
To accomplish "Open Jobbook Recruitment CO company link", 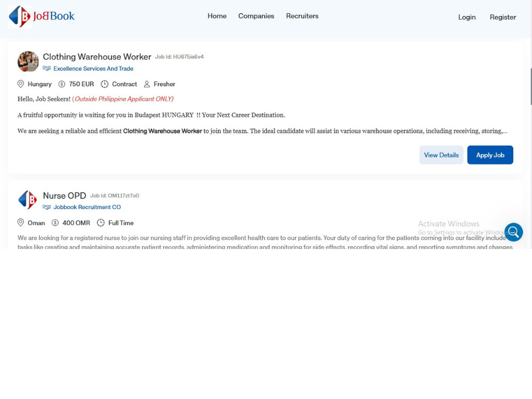I will (x=87, y=207).
